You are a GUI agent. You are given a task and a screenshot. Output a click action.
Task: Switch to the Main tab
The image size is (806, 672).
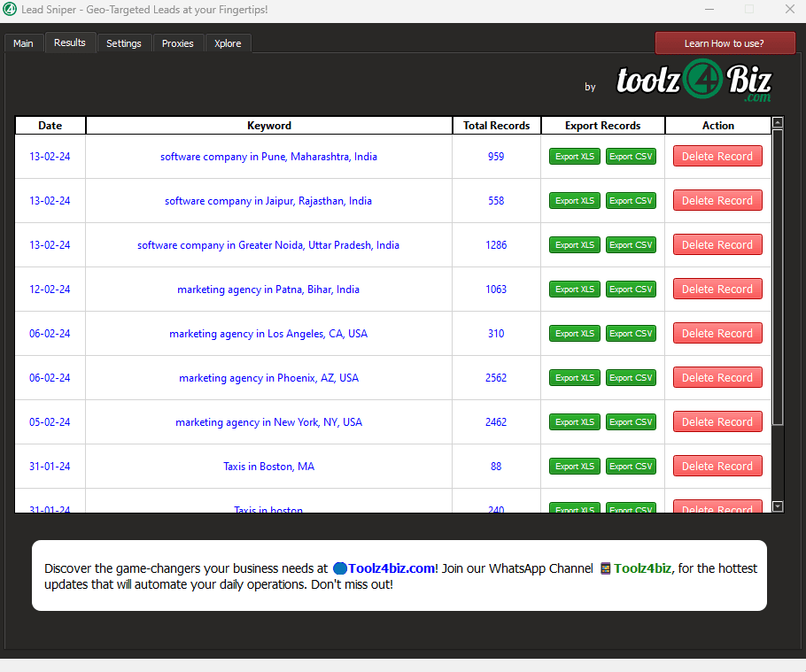pyautogui.click(x=23, y=43)
